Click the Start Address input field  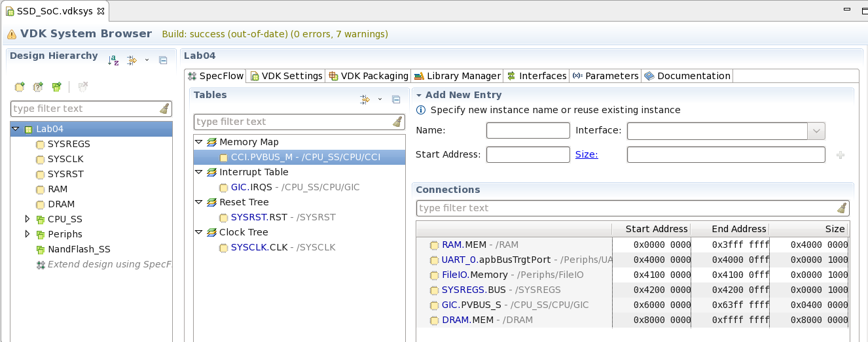(x=528, y=155)
